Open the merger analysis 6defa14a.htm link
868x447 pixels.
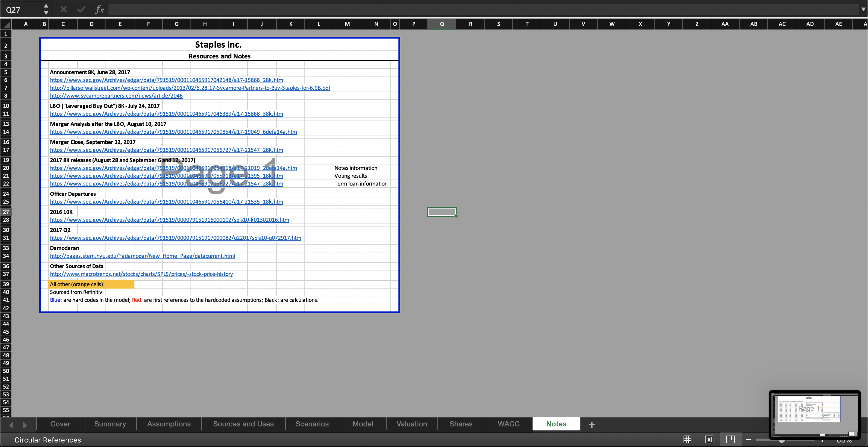174,132
